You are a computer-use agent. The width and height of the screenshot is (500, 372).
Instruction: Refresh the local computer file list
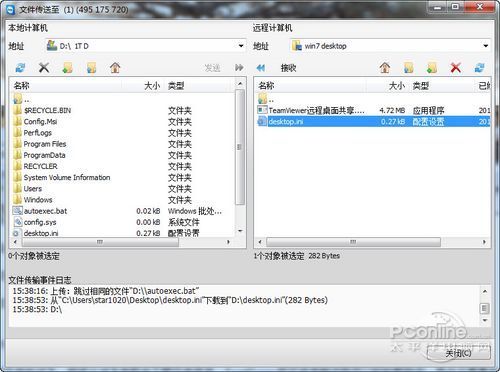tap(20, 68)
